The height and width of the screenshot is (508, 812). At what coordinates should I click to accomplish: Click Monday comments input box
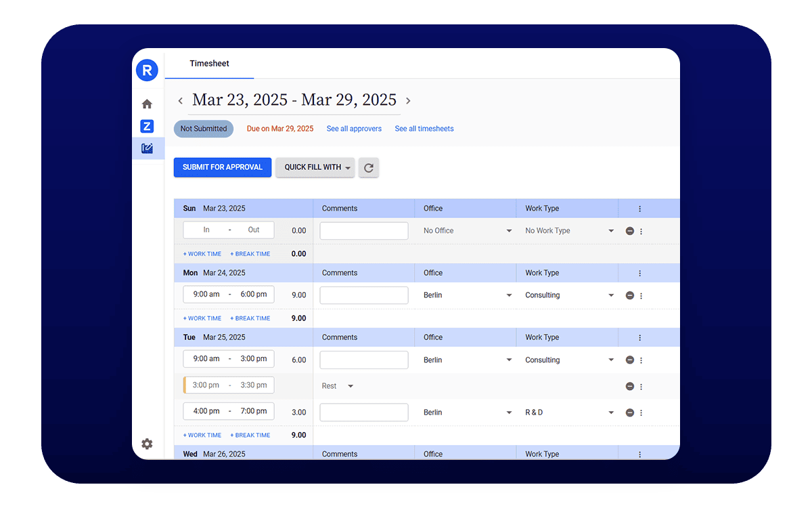tap(364, 295)
